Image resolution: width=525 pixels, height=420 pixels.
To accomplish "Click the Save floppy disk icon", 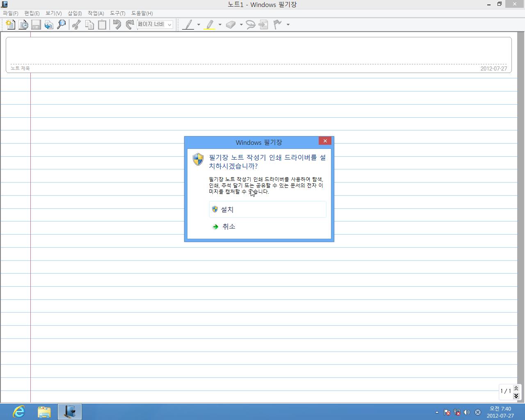I will 36,25.
